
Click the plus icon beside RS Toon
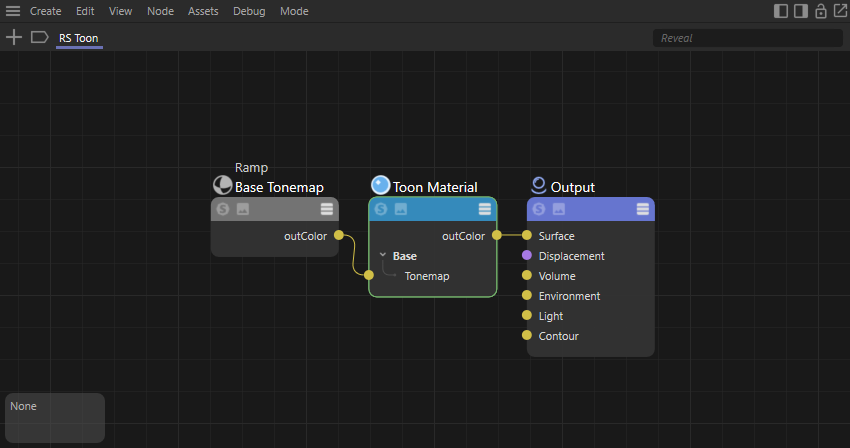click(14, 38)
